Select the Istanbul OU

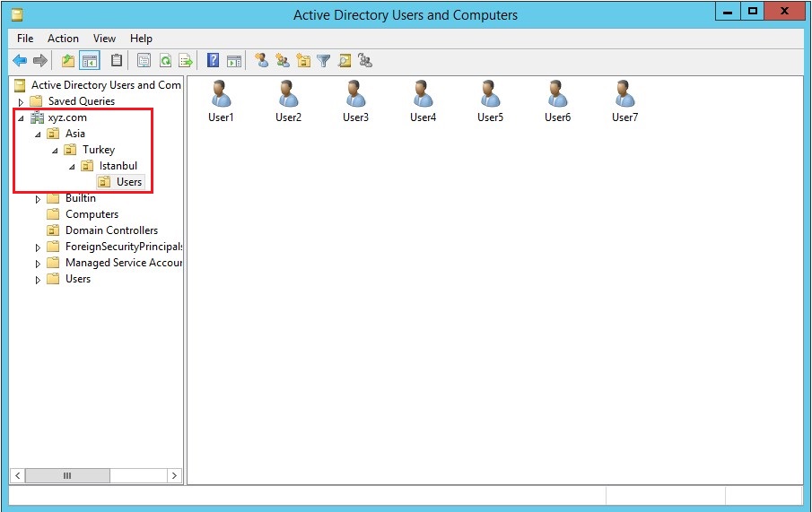pos(118,166)
